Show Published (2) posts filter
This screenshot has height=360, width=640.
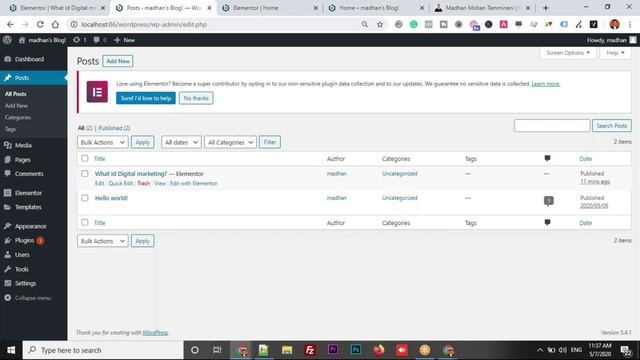pos(114,128)
